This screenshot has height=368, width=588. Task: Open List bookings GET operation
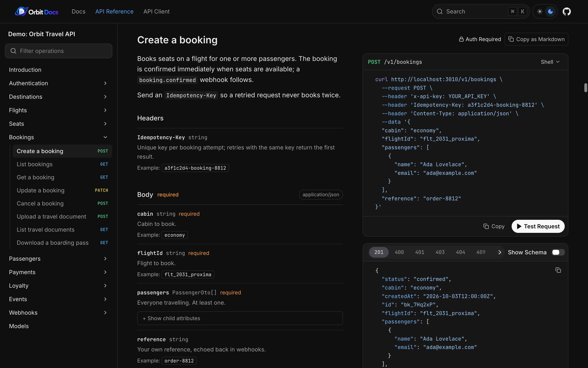(62, 164)
